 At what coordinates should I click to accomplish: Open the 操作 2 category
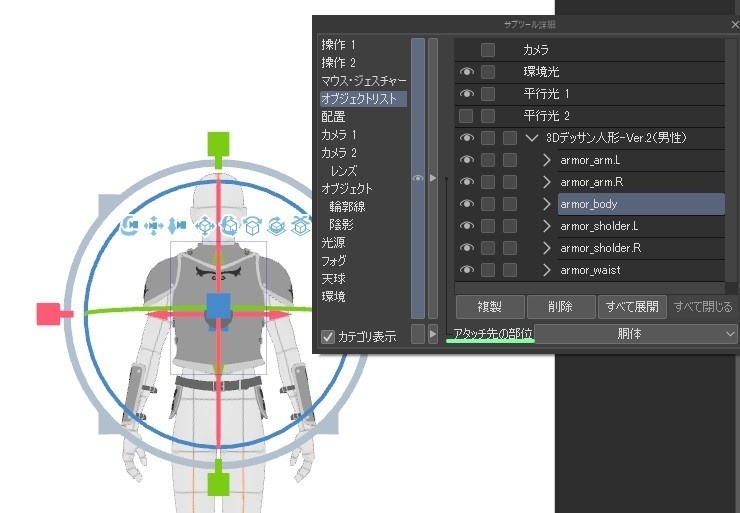coord(338,63)
